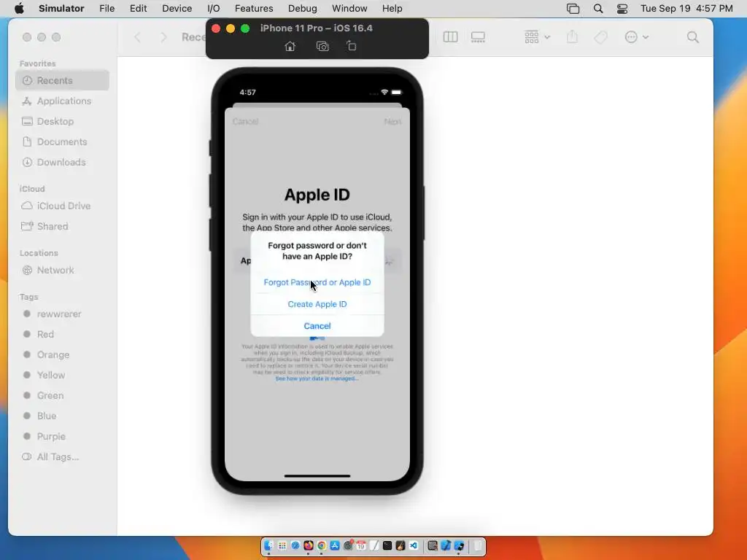Open the Features menu
Screen dimensions: 747x560
[254, 9]
